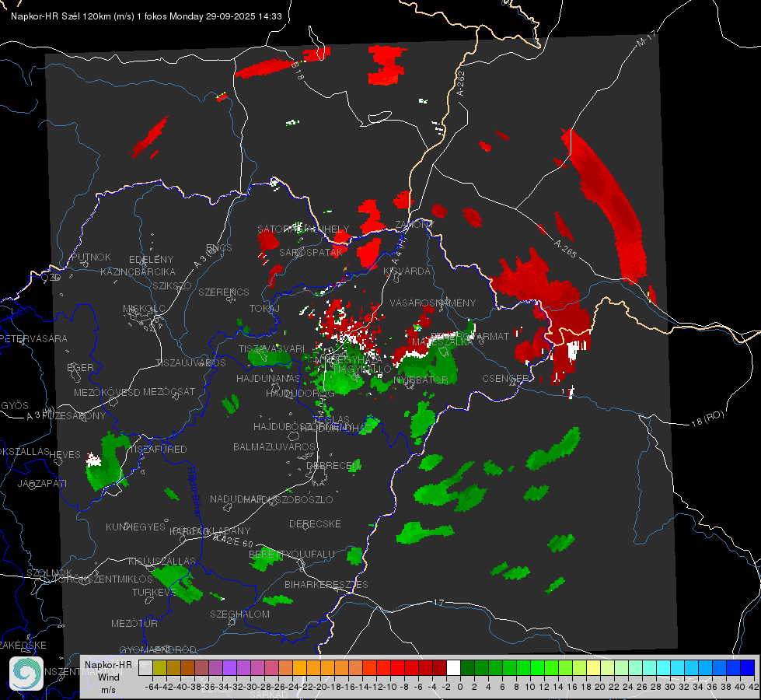Click the BIHARKERESZTES label

[x=326, y=584]
